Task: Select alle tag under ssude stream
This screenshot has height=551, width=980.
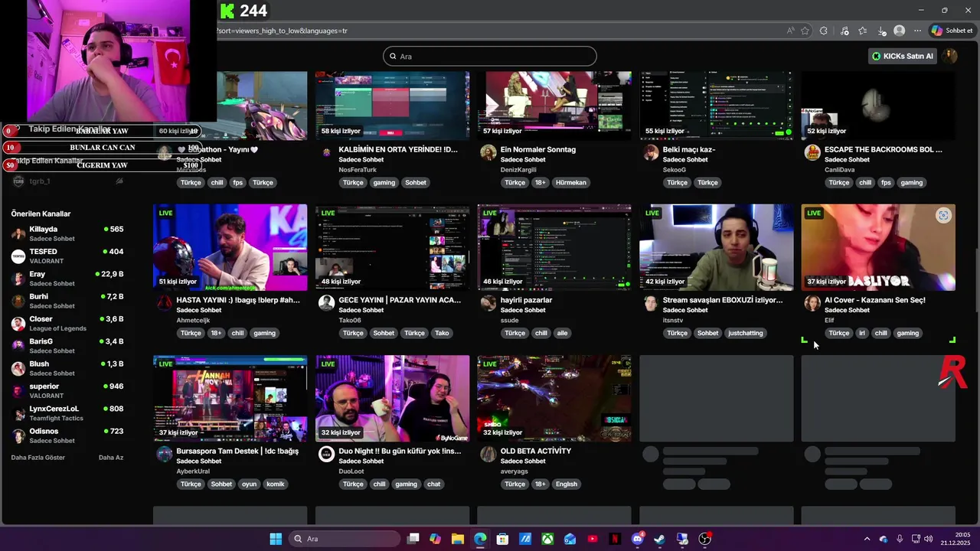Action: point(562,333)
